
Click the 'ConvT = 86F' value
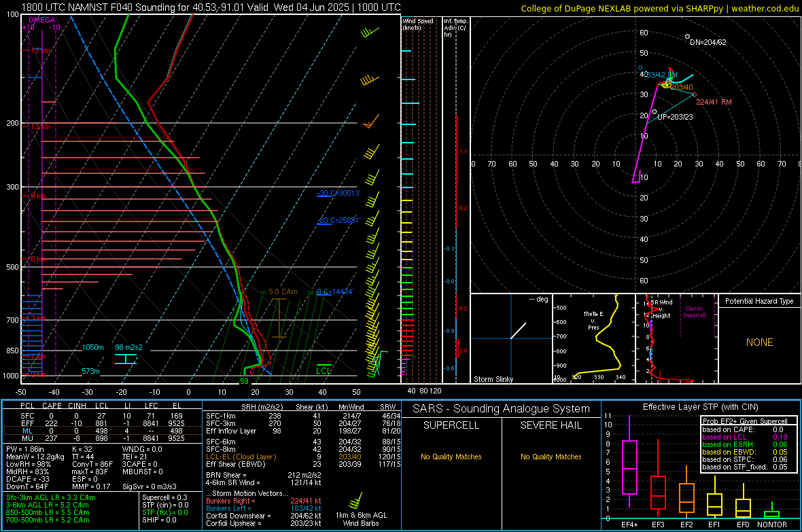pyautogui.click(x=92, y=464)
